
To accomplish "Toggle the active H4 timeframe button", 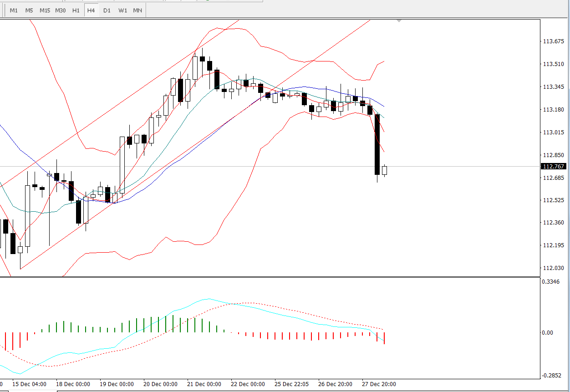I will [x=91, y=10].
